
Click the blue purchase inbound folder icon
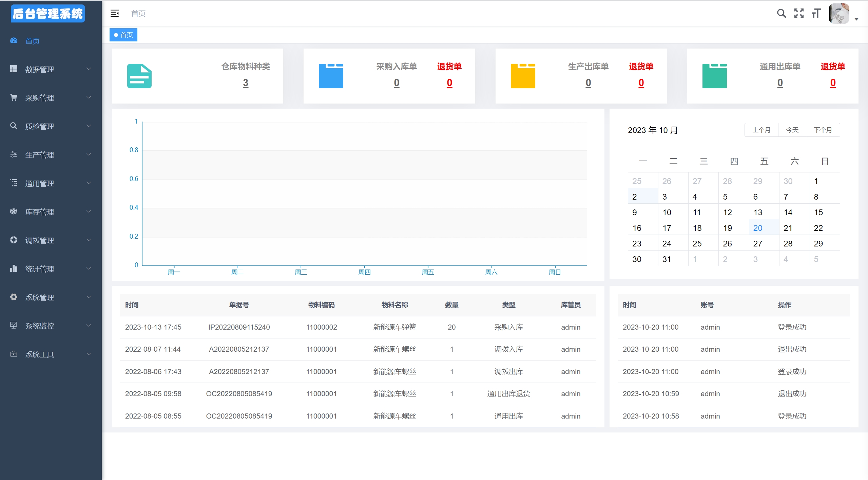click(x=331, y=76)
